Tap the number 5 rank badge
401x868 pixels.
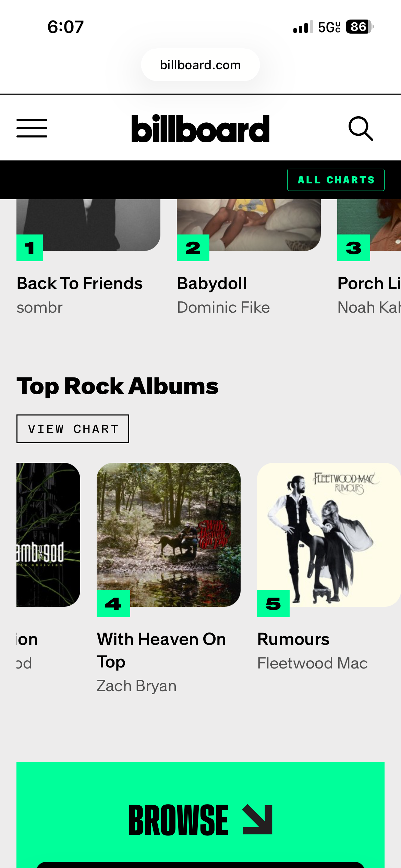coord(273,604)
